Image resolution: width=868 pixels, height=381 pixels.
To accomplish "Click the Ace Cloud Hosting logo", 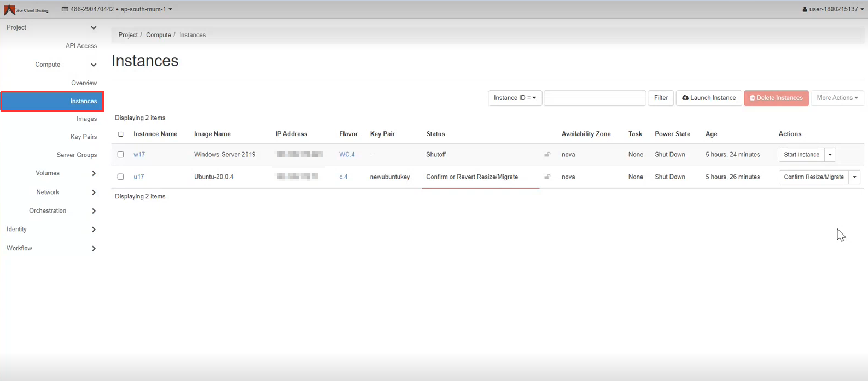I will (x=26, y=9).
